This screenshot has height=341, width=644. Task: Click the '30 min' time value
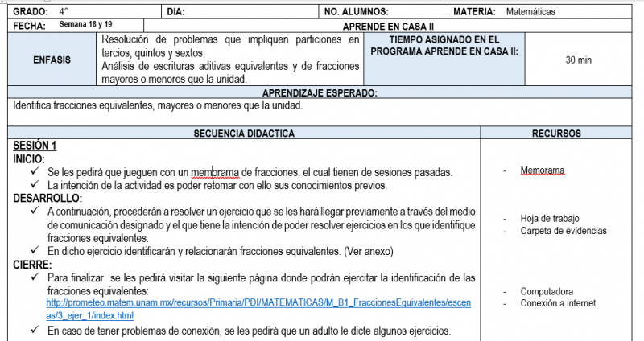[x=578, y=60]
